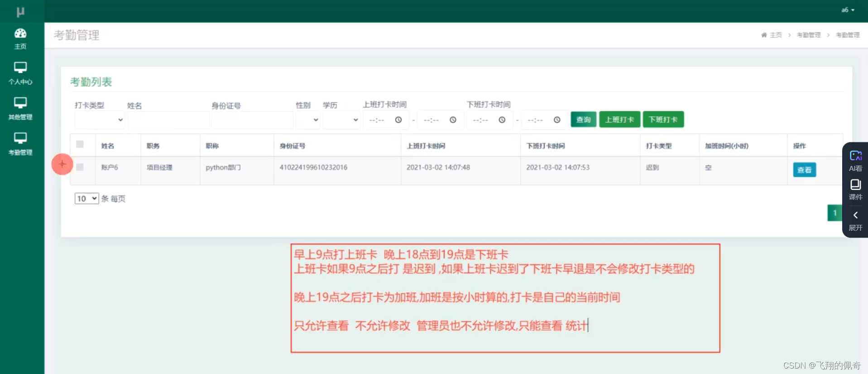Click 职称 column header
The image size is (868, 374).
(x=212, y=146)
